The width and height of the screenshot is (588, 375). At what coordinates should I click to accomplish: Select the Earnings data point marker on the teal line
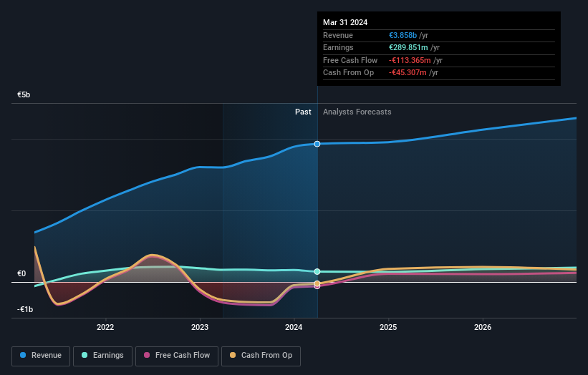[x=317, y=272]
